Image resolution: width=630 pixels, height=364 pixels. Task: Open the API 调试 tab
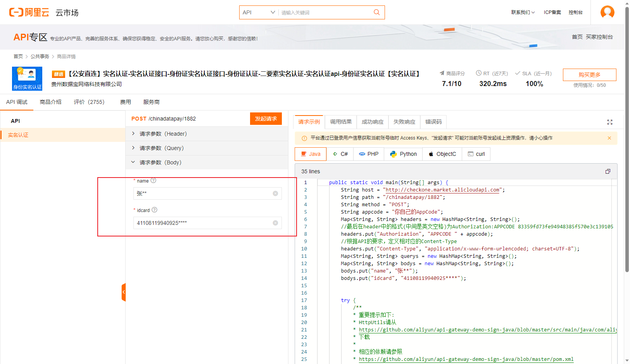17,102
